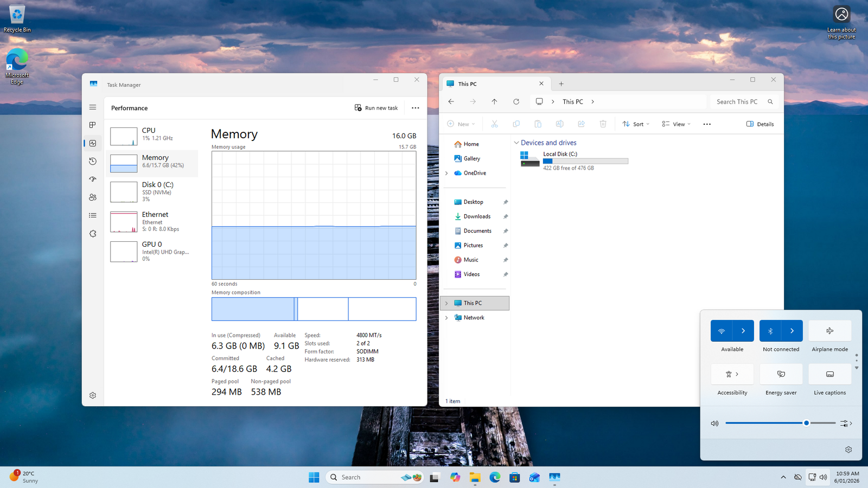Viewport: 868px width, 488px height.
Task: Open App history in Task Manager sidebar
Action: 93,161
